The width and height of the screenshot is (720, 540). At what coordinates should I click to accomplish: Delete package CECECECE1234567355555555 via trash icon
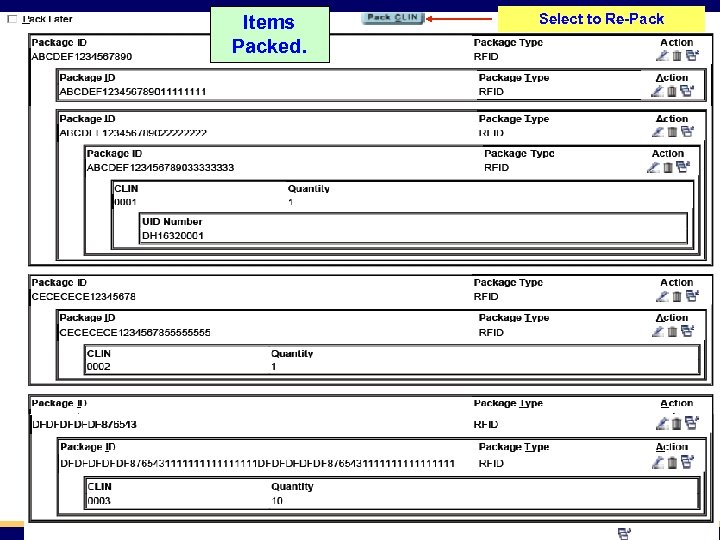coord(672,331)
